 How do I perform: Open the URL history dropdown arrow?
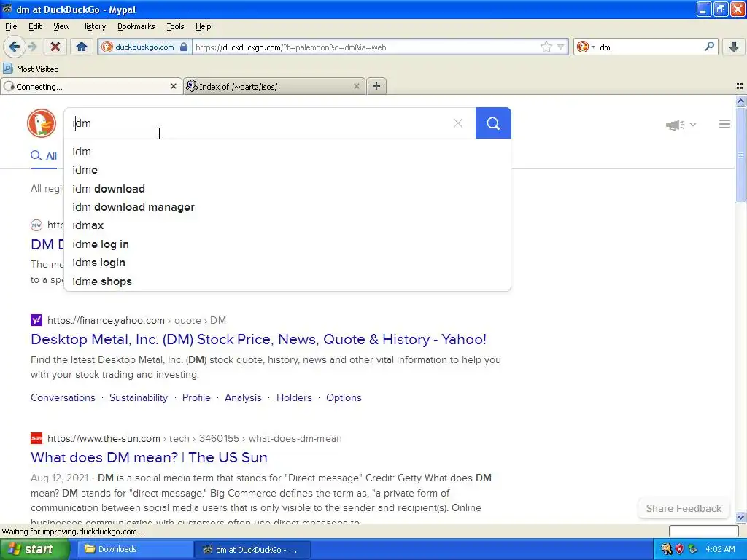coord(561,47)
